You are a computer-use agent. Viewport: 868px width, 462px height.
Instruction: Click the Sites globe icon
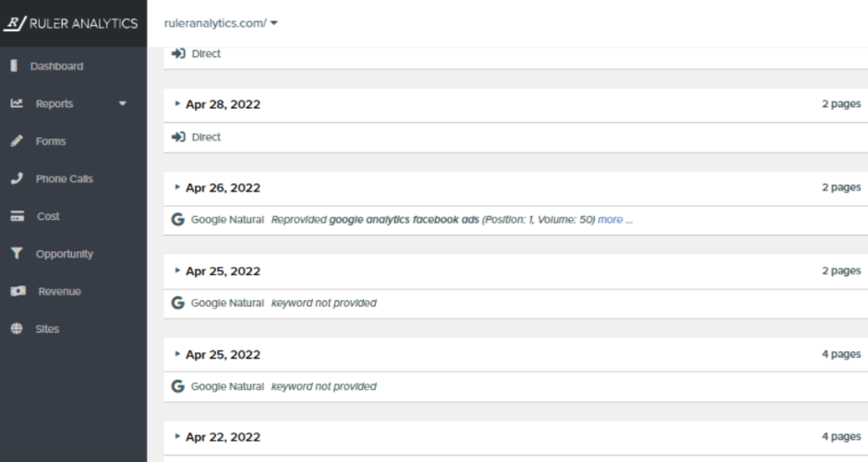pos(15,329)
